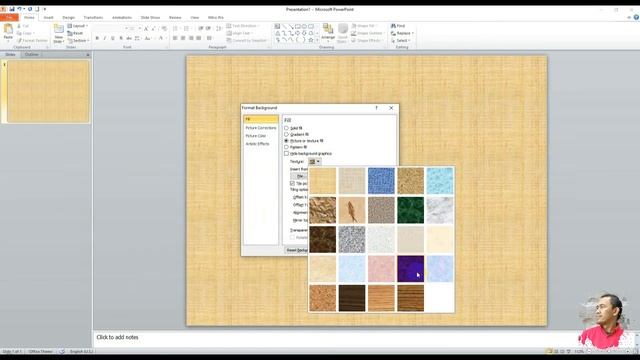
Task: Switch to the Review ribbon tab
Action: click(x=175, y=18)
